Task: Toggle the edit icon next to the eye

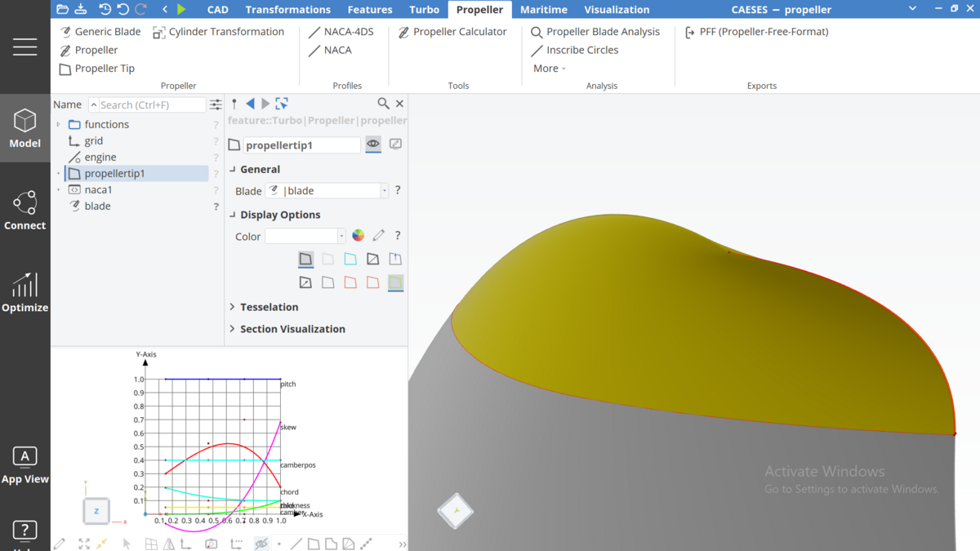Action: [396, 144]
